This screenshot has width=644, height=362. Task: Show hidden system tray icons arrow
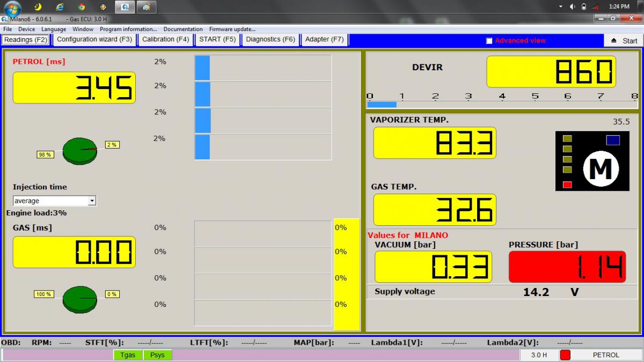coord(560,6)
